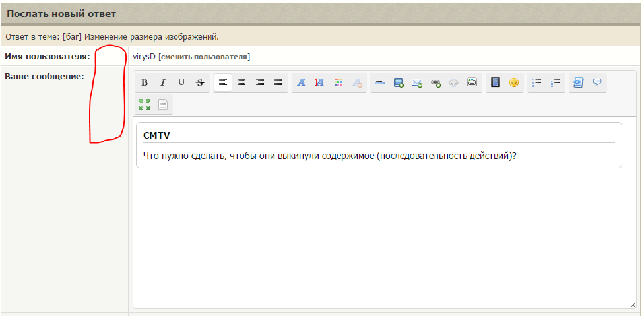Toggle bold formatting in the editor
644x316 pixels.
(x=145, y=83)
